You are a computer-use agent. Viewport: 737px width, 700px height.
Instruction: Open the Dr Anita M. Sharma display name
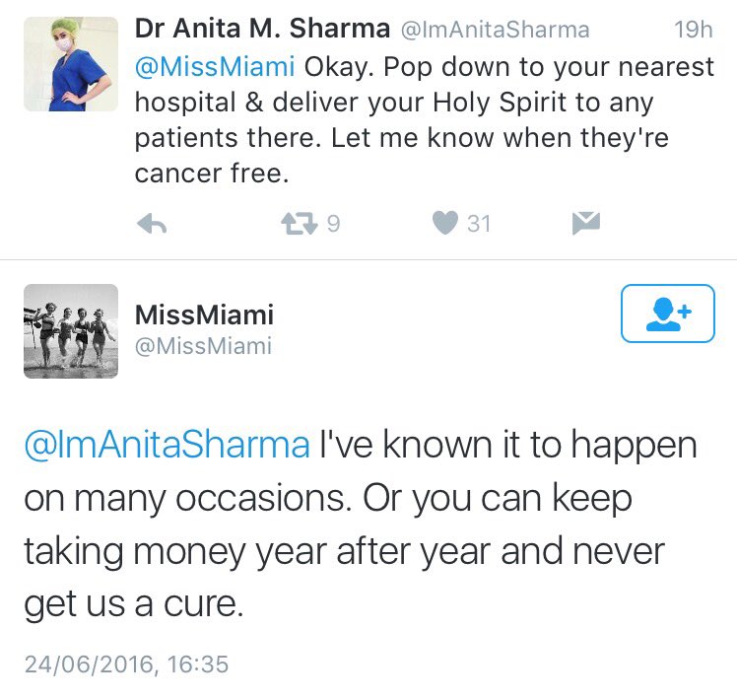[262, 30]
